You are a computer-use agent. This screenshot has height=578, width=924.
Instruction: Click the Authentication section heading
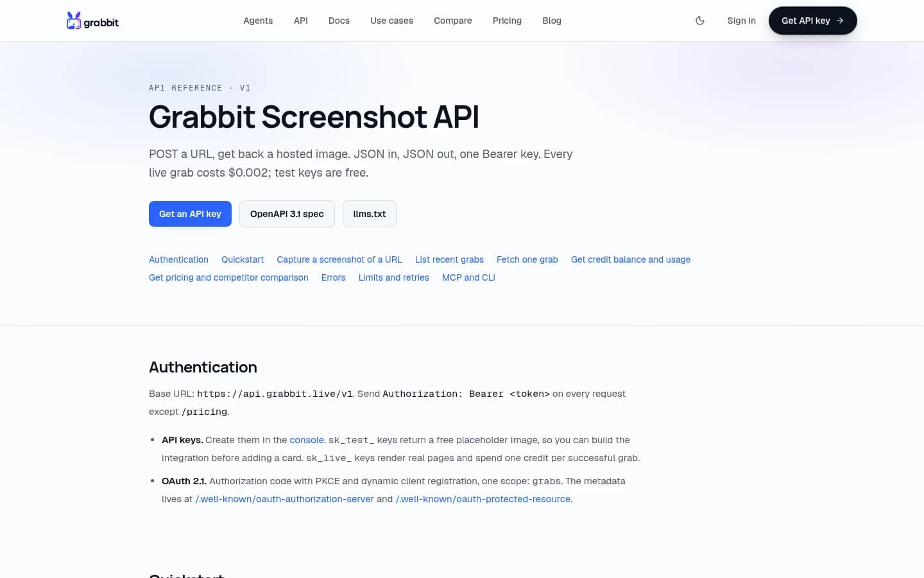pyautogui.click(x=203, y=367)
